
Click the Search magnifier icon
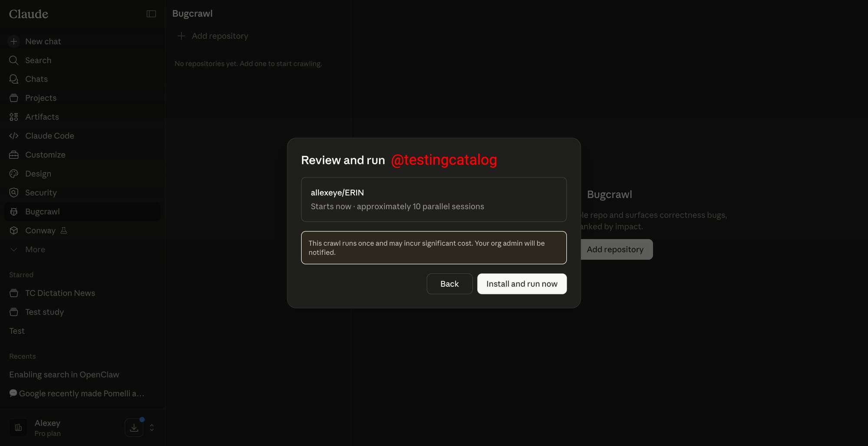(14, 60)
